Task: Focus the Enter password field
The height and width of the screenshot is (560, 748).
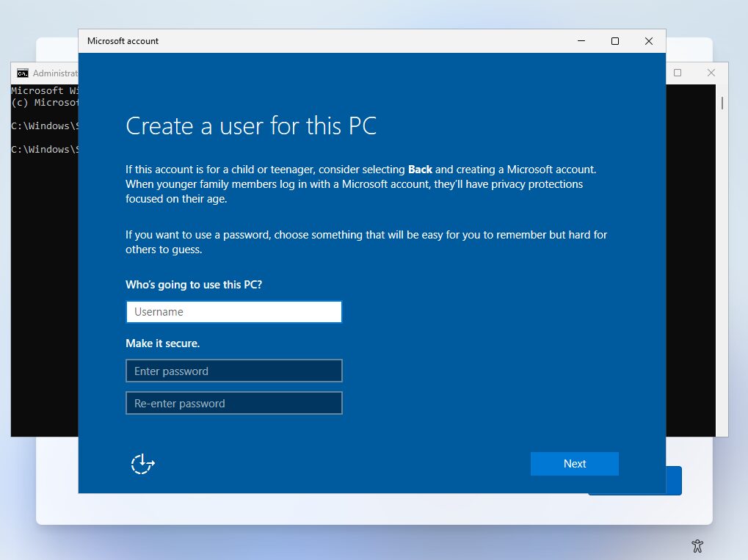Action: (x=233, y=371)
